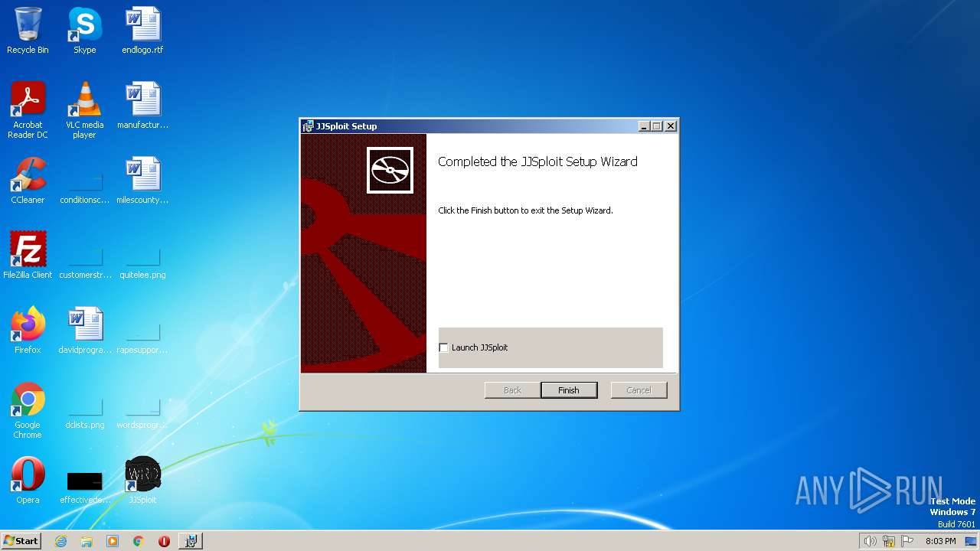Viewport: 980px width, 551px height.
Task: Select the manufactur... Word document icon
Action: [142, 106]
